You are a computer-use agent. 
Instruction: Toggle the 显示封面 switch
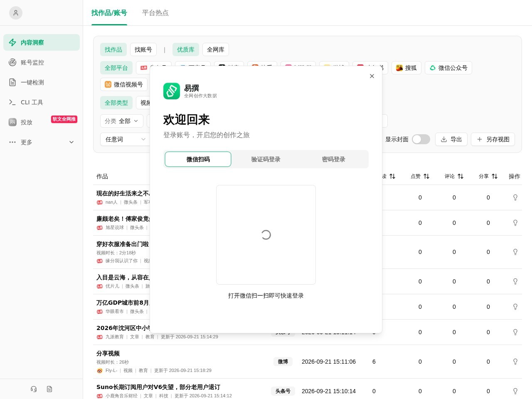tap(421, 139)
